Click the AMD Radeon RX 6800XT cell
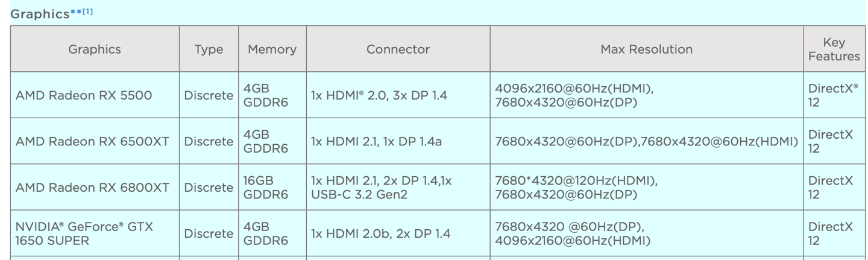The width and height of the screenshot is (868, 260). coord(92,188)
